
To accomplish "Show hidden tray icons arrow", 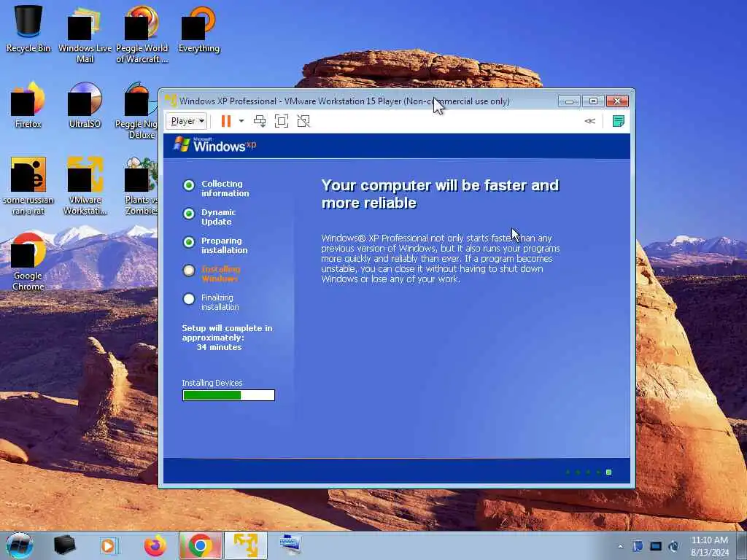I will pos(620,546).
